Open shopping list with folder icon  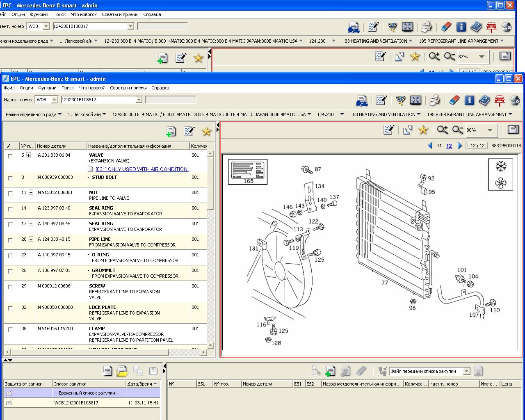[123, 371]
